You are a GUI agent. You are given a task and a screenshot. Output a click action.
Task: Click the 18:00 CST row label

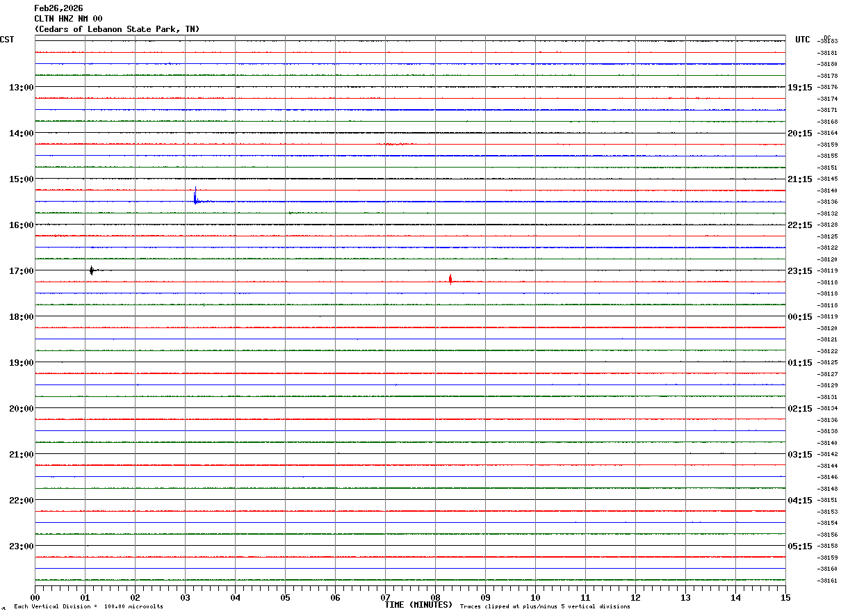click(x=21, y=317)
